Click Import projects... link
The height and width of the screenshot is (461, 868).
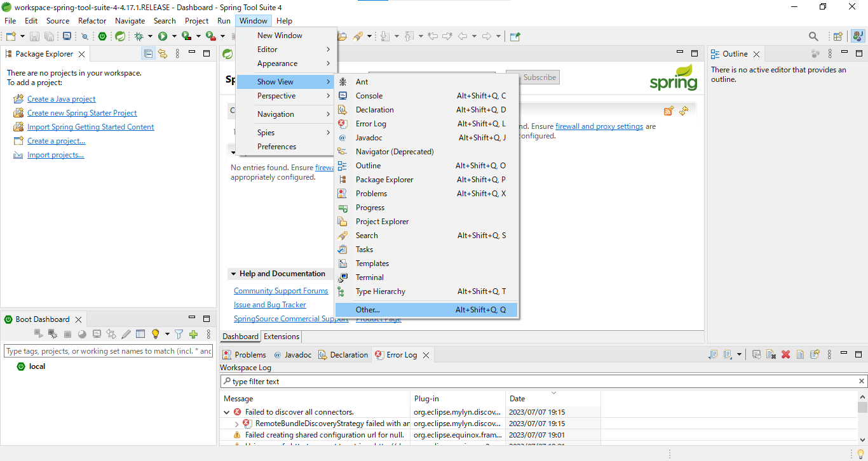(55, 155)
